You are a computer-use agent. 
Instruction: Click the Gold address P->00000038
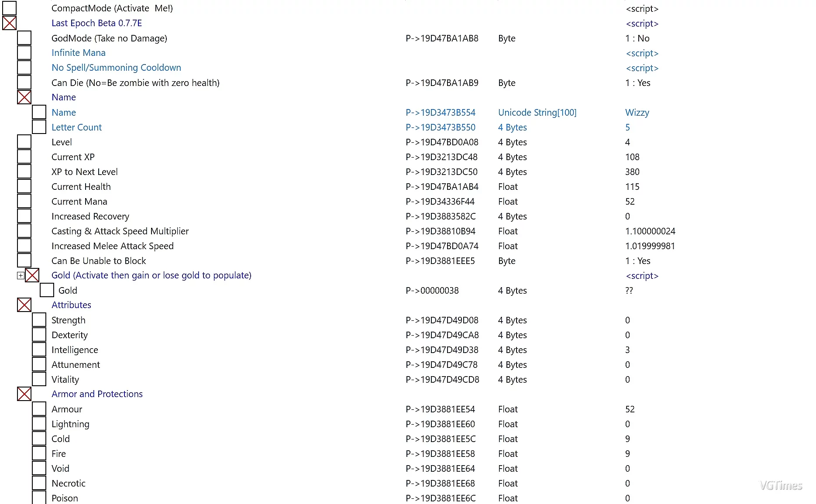click(x=432, y=291)
